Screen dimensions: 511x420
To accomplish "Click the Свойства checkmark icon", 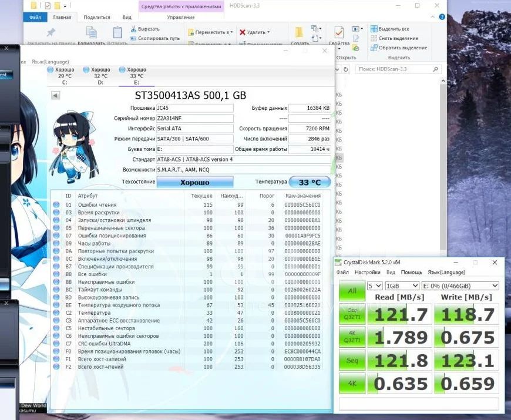I will tap(339, 32).
